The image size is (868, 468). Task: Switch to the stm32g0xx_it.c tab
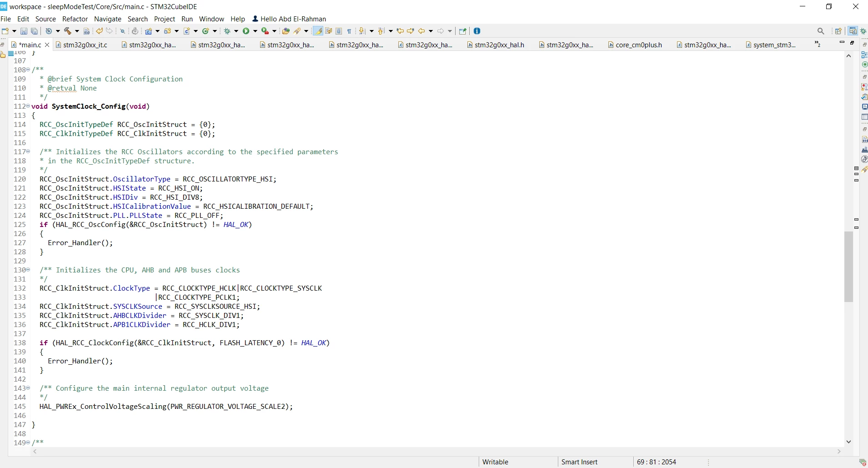tap(85, 45)
